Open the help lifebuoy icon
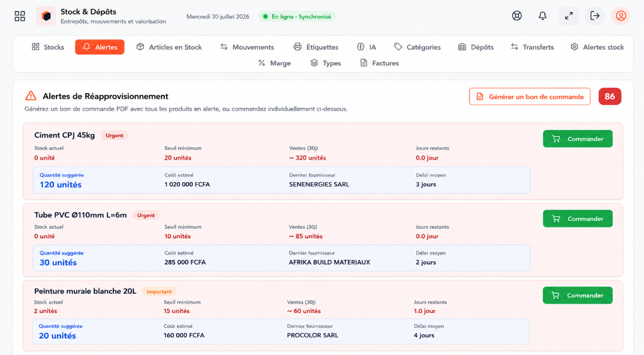Screen dimensions: 644x355 517,16
